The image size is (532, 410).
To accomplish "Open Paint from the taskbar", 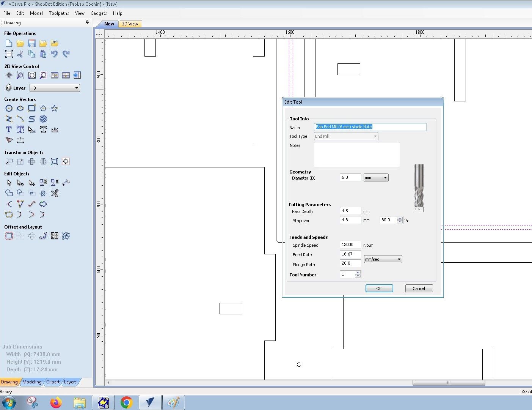I will click(173, 402).
